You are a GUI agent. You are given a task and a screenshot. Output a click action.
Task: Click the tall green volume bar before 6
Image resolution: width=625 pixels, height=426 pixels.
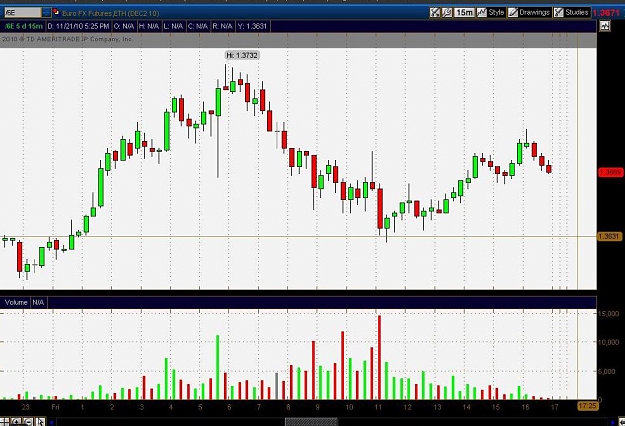click(x=218, y=367)
